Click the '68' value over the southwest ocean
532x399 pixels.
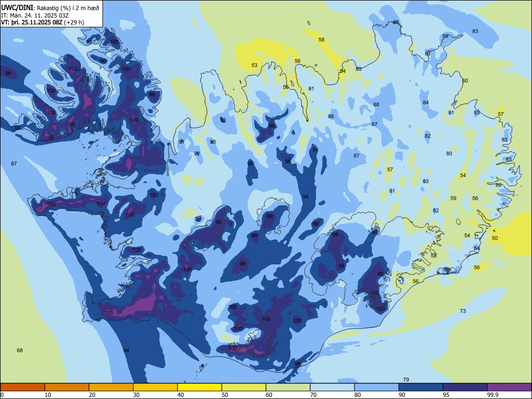click(x=20, y=350)
